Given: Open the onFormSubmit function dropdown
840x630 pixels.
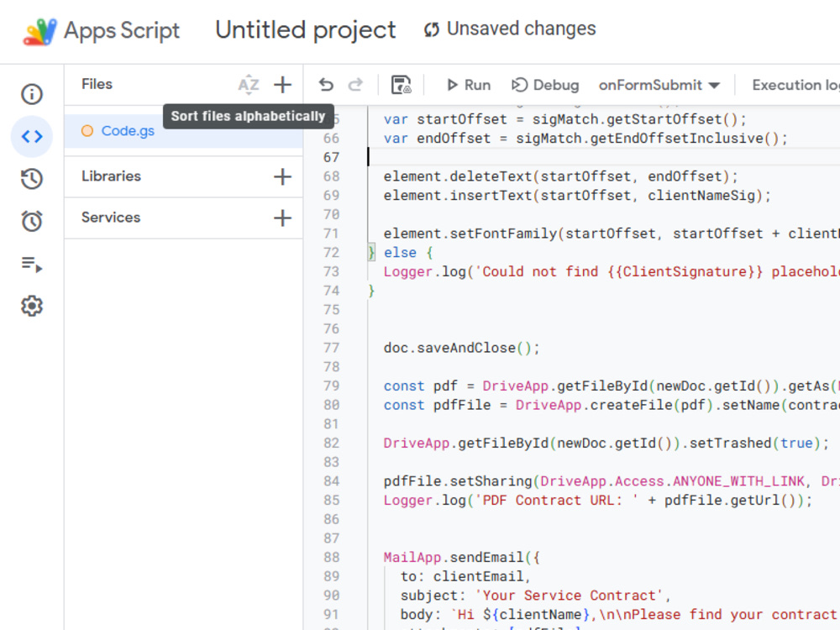Looking at the screenshot, I should click(x=659, y=85).
